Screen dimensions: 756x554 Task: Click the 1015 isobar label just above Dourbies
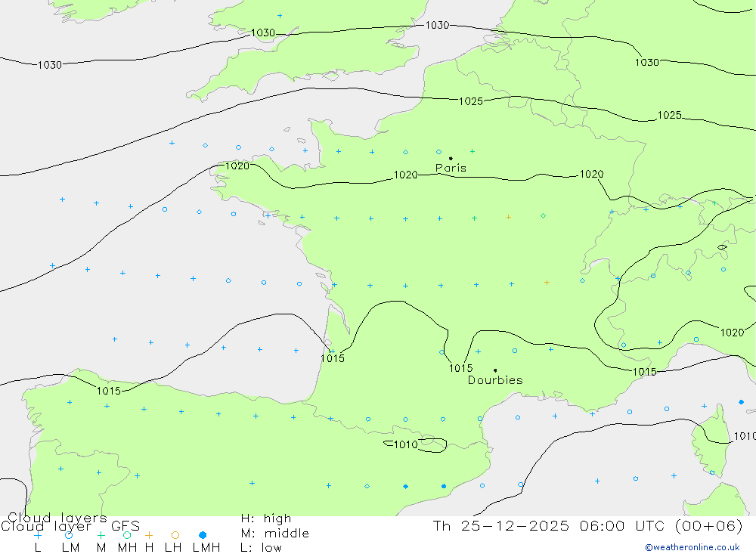(460, 368)
